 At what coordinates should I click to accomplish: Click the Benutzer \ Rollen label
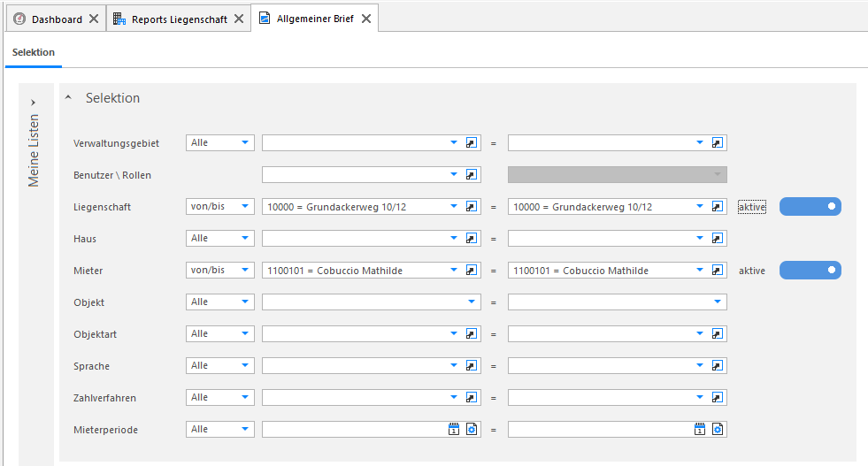point(111,175)
